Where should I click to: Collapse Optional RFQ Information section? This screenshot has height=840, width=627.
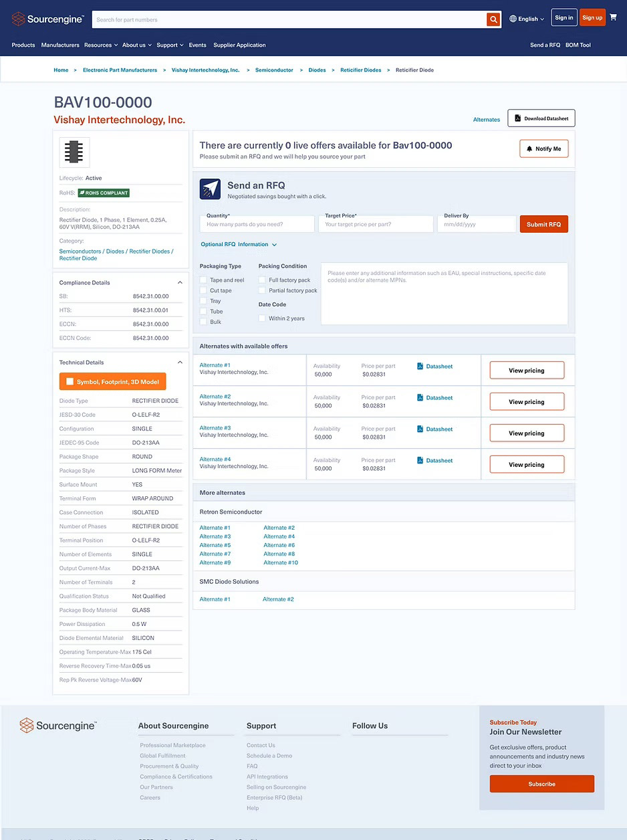click(239, 245)
